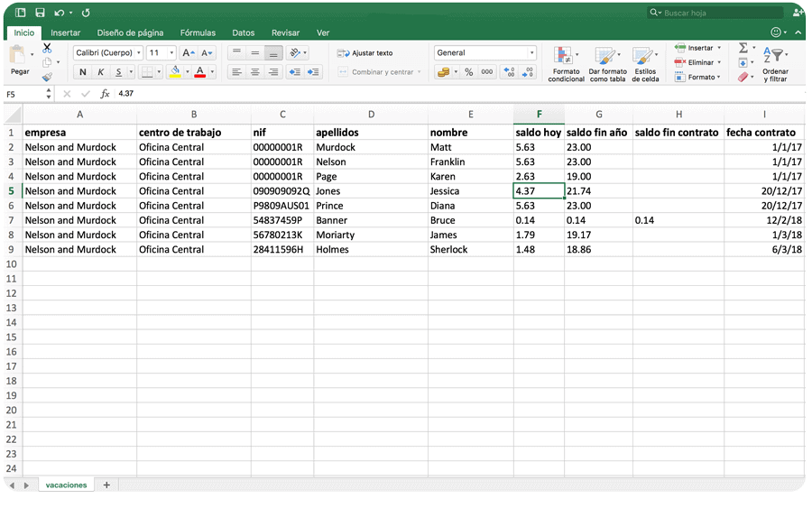Switch to the Fórmulas tab
Image resolution: width=812 pixels, height=508 pixels.
[x=198, y=32]
